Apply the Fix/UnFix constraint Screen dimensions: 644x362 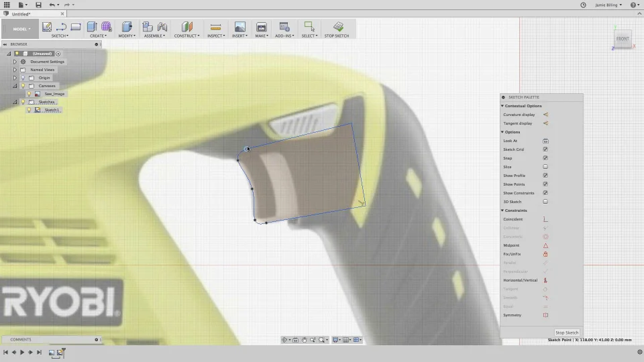tap(545, 254)
